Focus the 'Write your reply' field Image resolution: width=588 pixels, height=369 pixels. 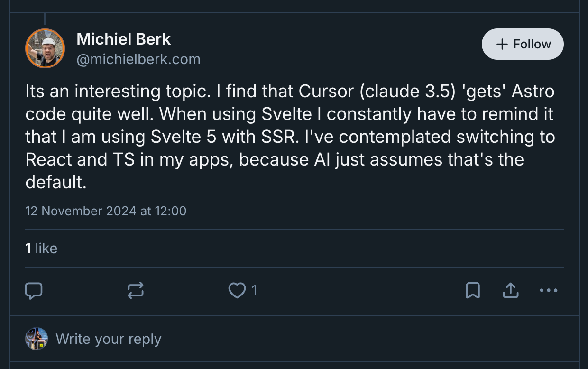click(109, 339)
